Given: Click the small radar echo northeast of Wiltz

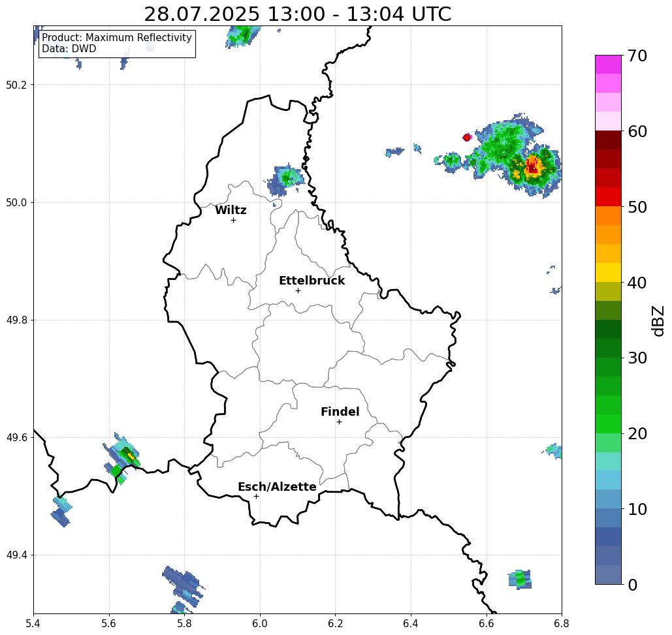Looking at the screenshot, I should coord(285,179).
